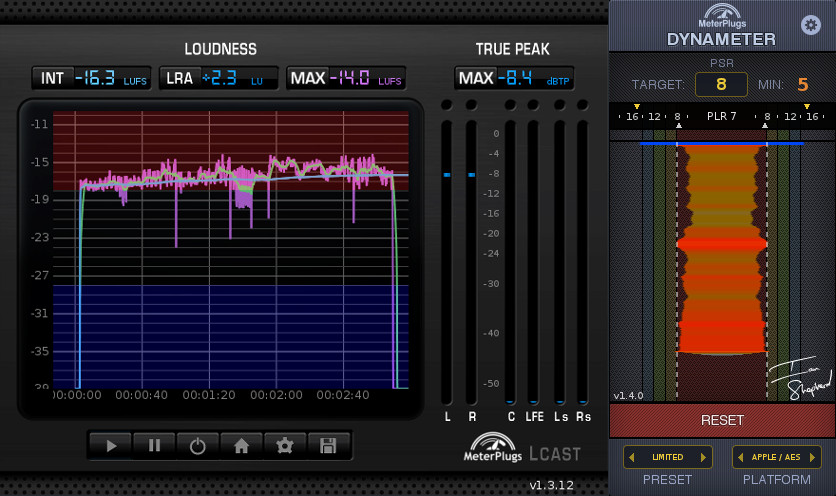This screenshot has width=836, height=496.
Task: Click the power reset icon in LCAST
Action: point(197,445)
